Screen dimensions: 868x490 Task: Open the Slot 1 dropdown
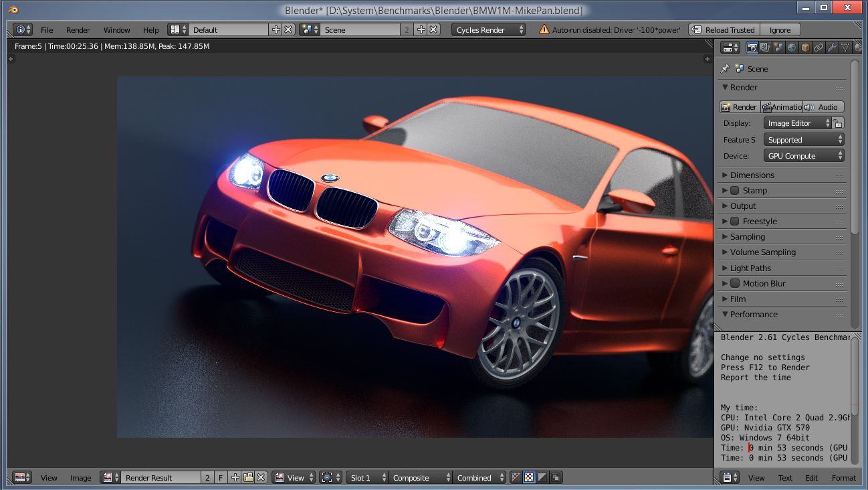click(367, 477)
